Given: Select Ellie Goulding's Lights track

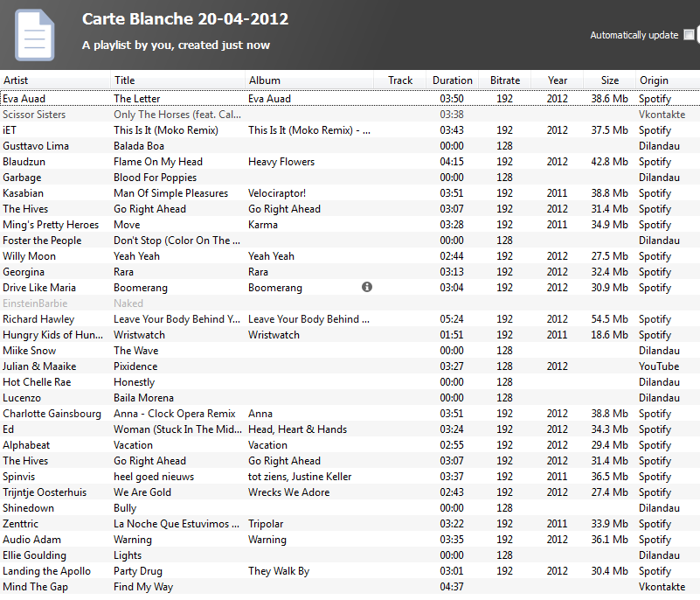Looking at the screenshot, I should pos(128,555).
